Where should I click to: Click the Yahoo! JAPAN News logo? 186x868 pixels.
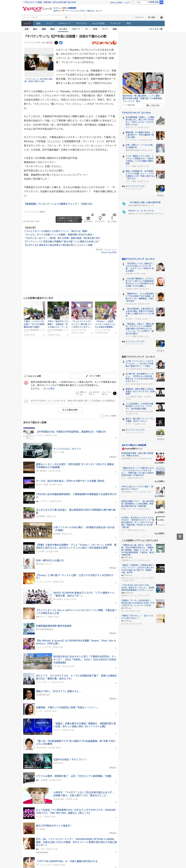pos(37,9)
